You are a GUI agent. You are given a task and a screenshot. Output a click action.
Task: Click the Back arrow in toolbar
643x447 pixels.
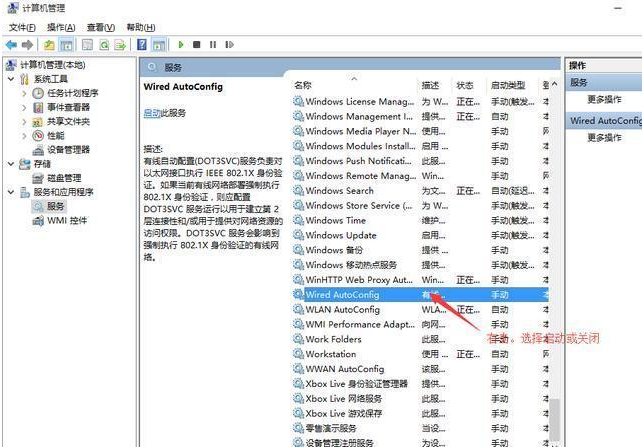[12, 45]
